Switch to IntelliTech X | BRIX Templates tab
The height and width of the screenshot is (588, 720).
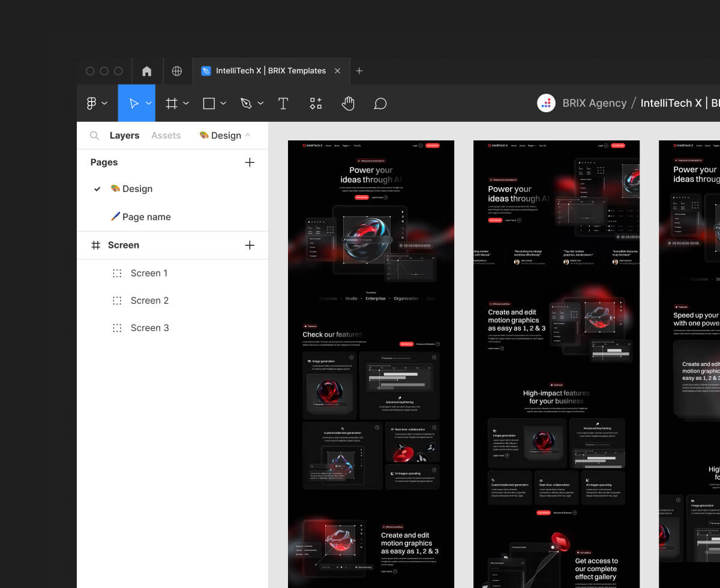click(x=271, y=71)
